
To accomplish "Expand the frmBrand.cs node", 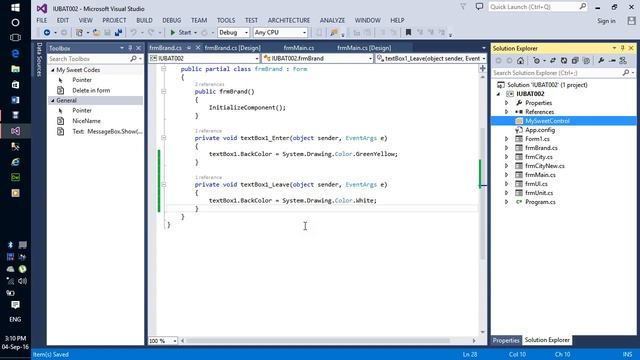I will (507, 148).
